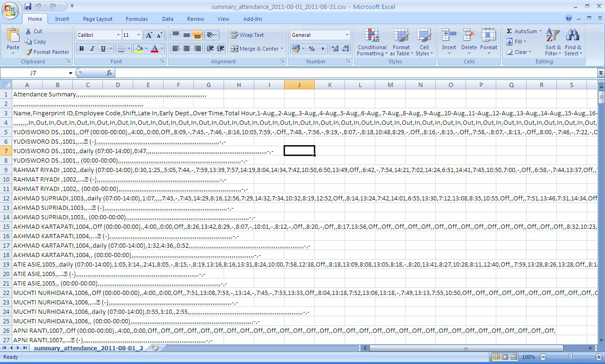Click the Increase Decimal icon
This screenshot has width=605, height=364.
(335, 49)
